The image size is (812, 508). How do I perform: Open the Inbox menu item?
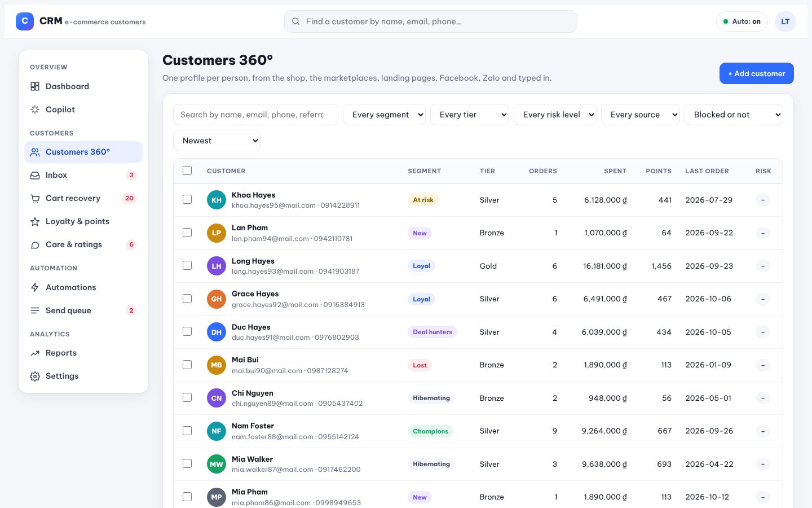coord(83,176)
